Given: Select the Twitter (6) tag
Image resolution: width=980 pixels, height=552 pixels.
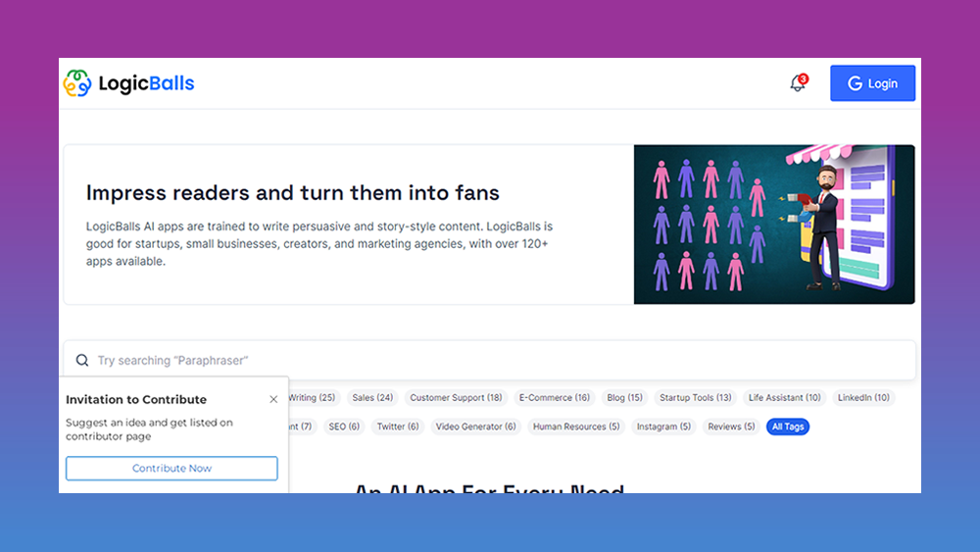Looking at the screenshot, I should [398, 427].
